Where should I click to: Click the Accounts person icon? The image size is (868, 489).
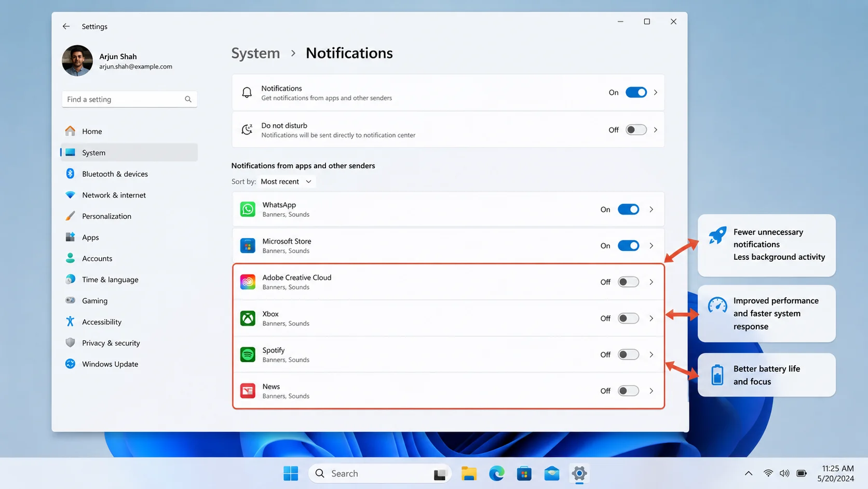(x=70, y=258)
